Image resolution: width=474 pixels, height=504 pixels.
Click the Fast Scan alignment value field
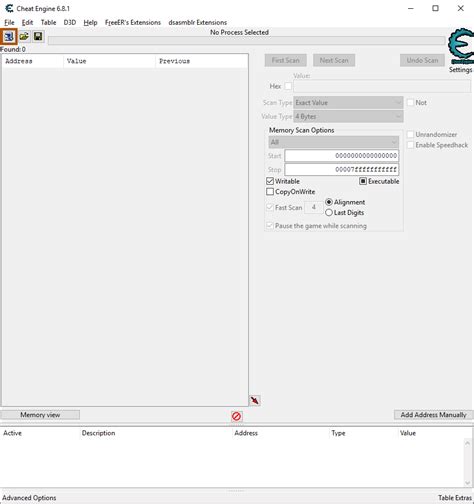pos(313,207)
